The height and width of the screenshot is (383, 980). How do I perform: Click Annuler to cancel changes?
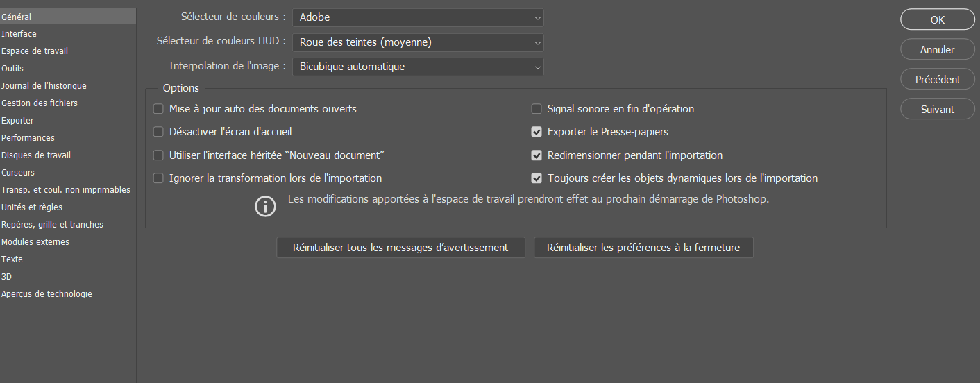click(937, 50)
